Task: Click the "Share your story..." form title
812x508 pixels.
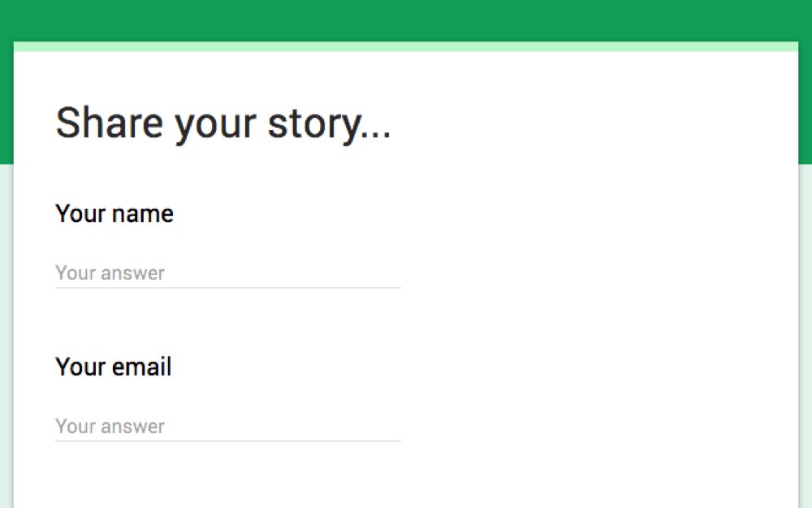Action: click(x=223, y=124)
